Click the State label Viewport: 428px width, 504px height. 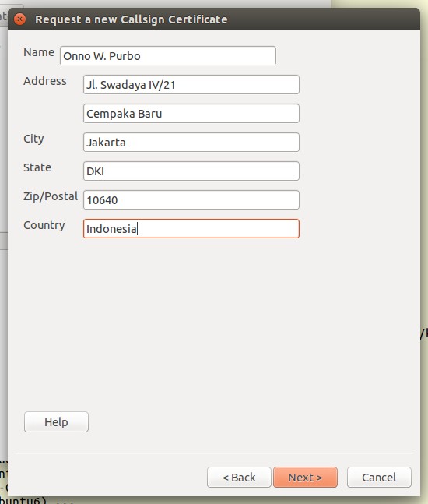point(37,167)
